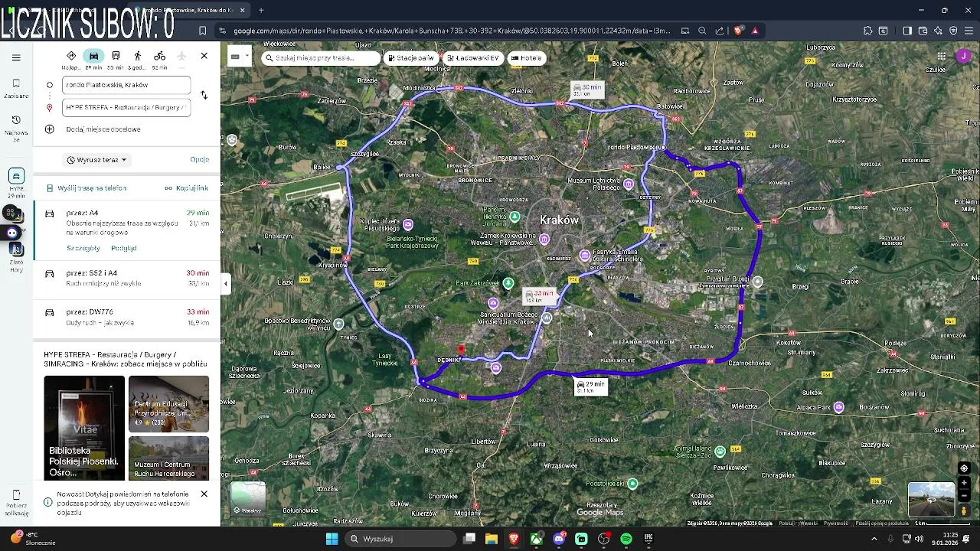Open the HYPE 29 min sidebar shortcut
Image resolution: width=980 pixels, height=551 pixels.
click(16, 182)
